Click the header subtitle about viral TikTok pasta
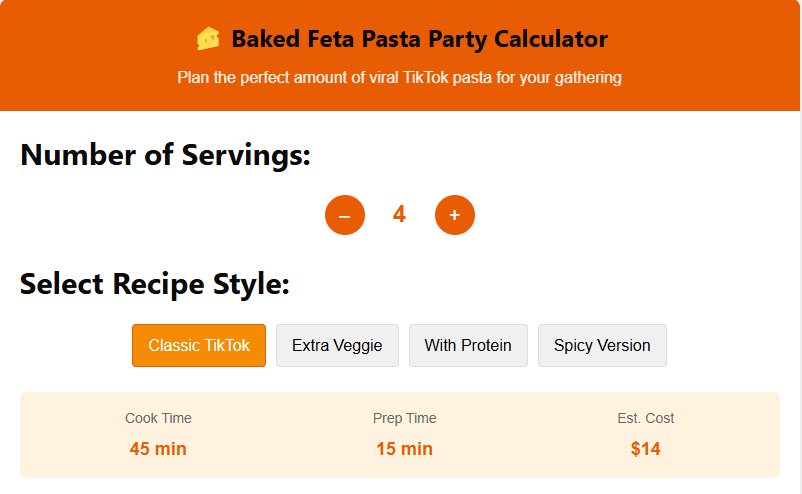 click(399, 77)
